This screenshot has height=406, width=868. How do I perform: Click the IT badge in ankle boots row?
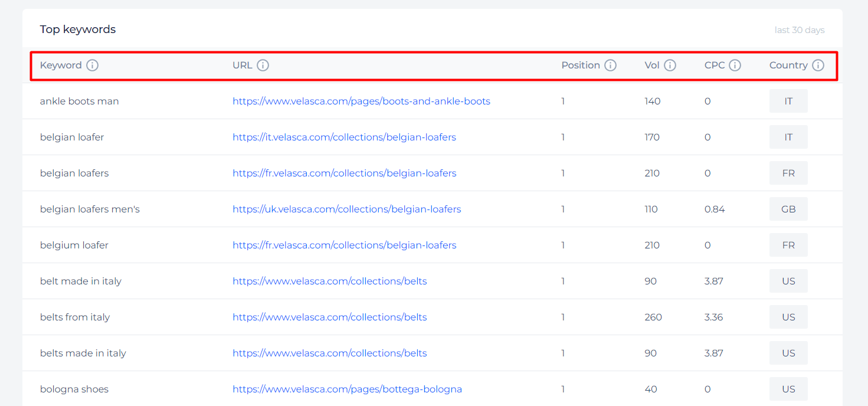click(x=788, y=101)
